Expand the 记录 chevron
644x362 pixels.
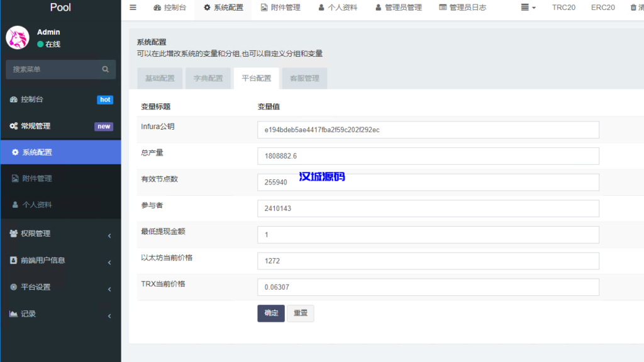point(109,316)
